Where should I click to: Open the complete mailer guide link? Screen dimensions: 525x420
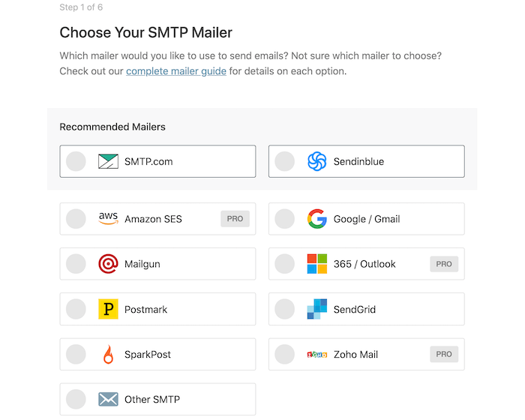click(176, 71)
